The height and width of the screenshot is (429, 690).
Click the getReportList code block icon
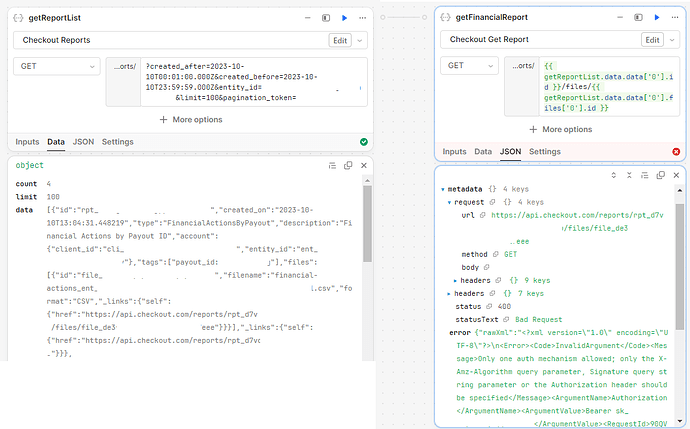18,18
